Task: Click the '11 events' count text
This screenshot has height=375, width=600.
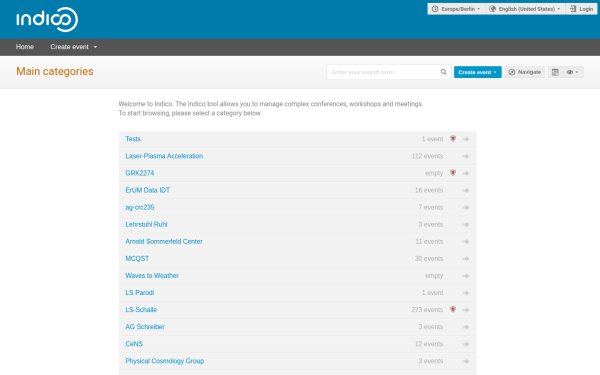Action: [x=429, y=241]
